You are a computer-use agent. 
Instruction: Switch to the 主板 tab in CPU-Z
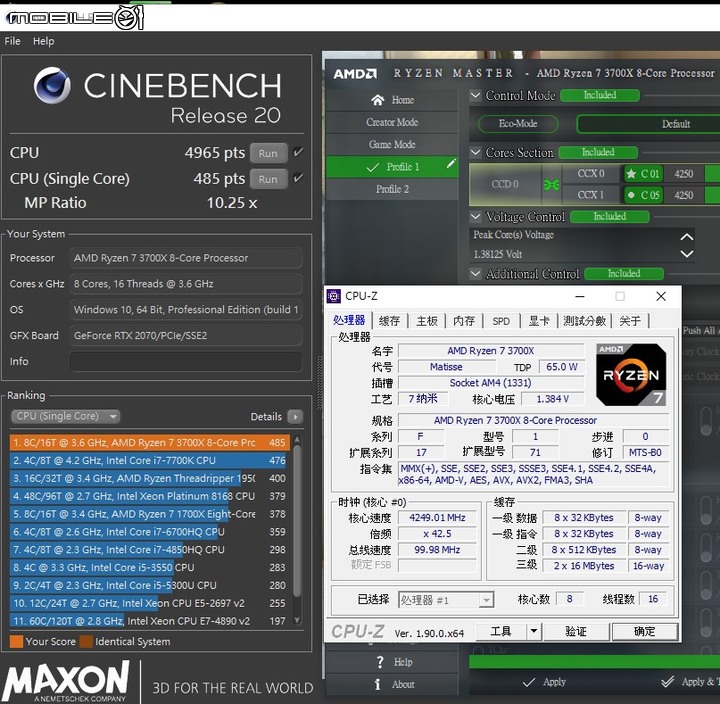pos(427,321)
